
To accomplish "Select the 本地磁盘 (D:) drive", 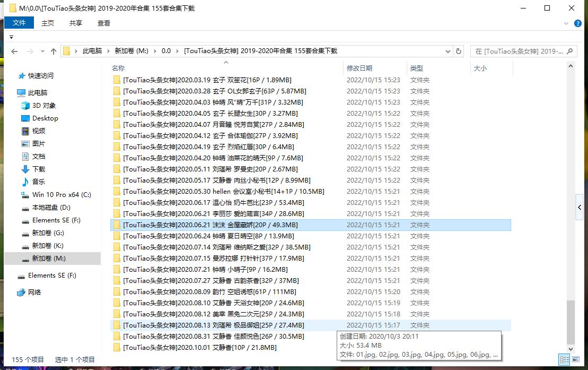I will (x=51, y=208).
